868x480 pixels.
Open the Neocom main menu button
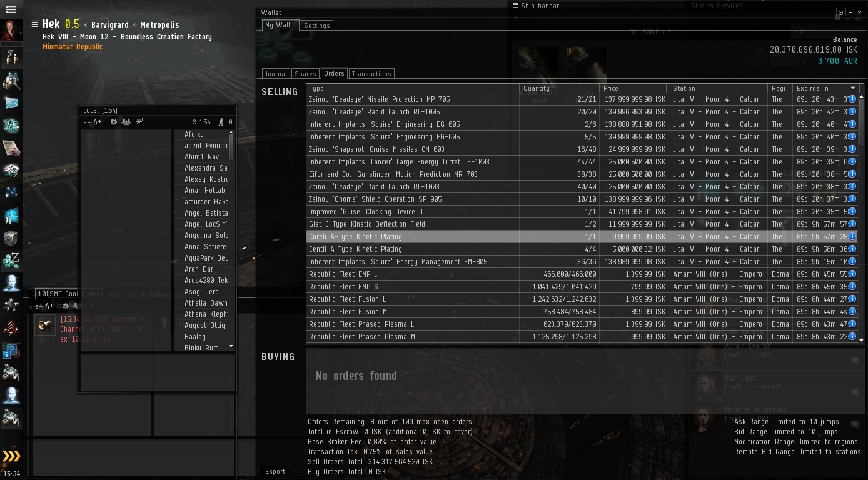(11, 9)
